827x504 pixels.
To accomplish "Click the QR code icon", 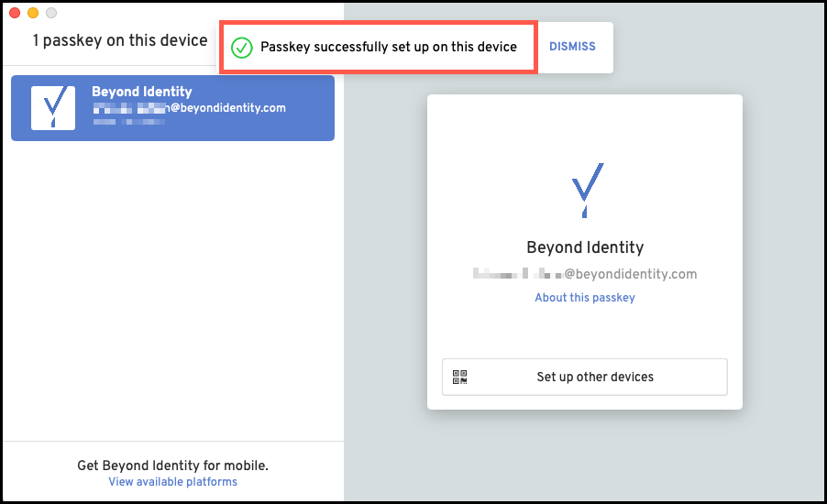I will coord(460,377).
